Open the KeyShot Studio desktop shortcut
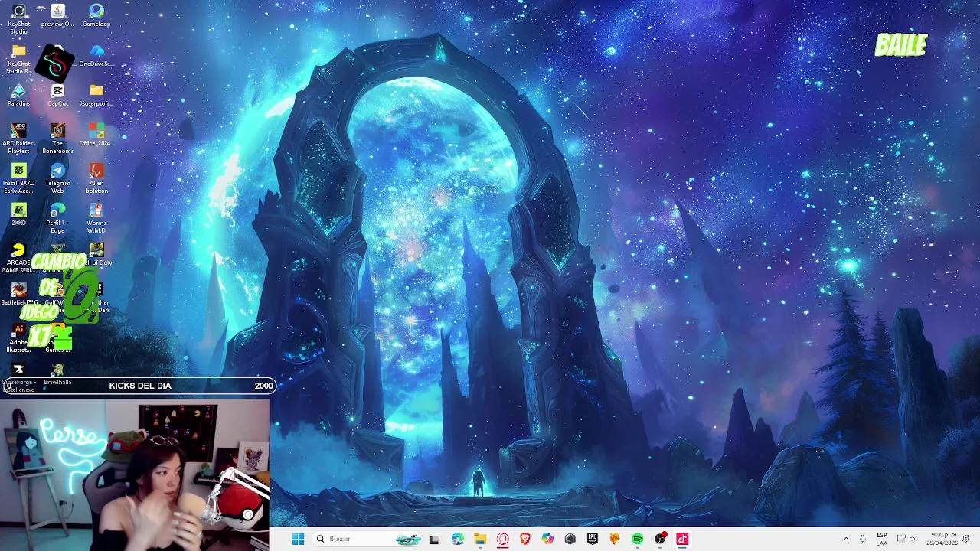The image size is (980, 551). pyautogui.click(x=19, y=18)
